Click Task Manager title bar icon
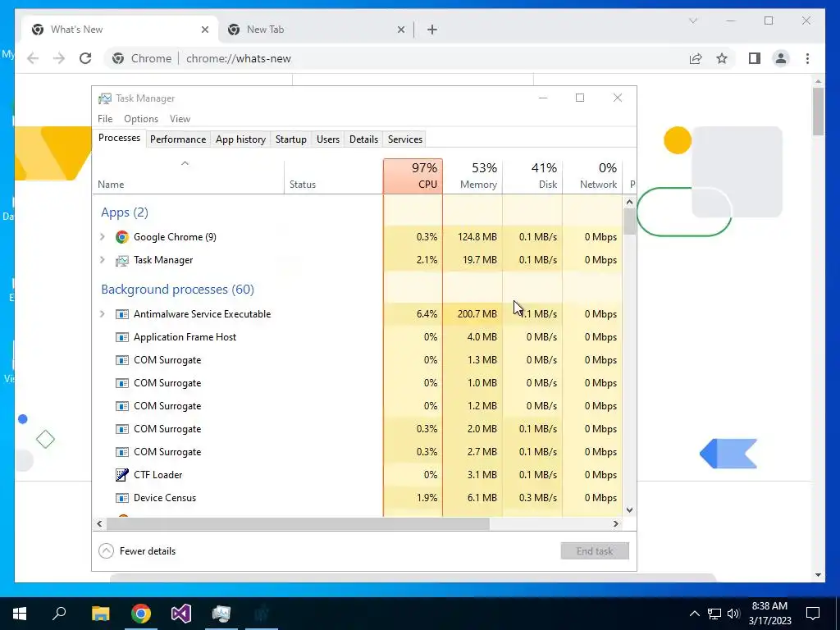The image size is (840, 630). pos(104,98)
